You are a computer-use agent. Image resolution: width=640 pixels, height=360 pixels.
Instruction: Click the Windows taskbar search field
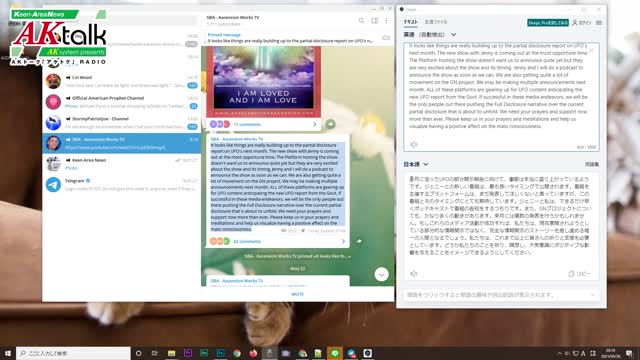[73, 353]
